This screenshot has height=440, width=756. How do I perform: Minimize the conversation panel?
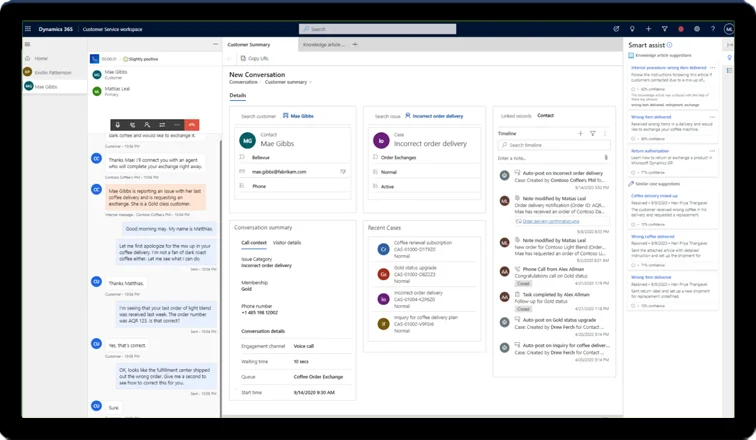pyautogui.click(x=215, y=45)
